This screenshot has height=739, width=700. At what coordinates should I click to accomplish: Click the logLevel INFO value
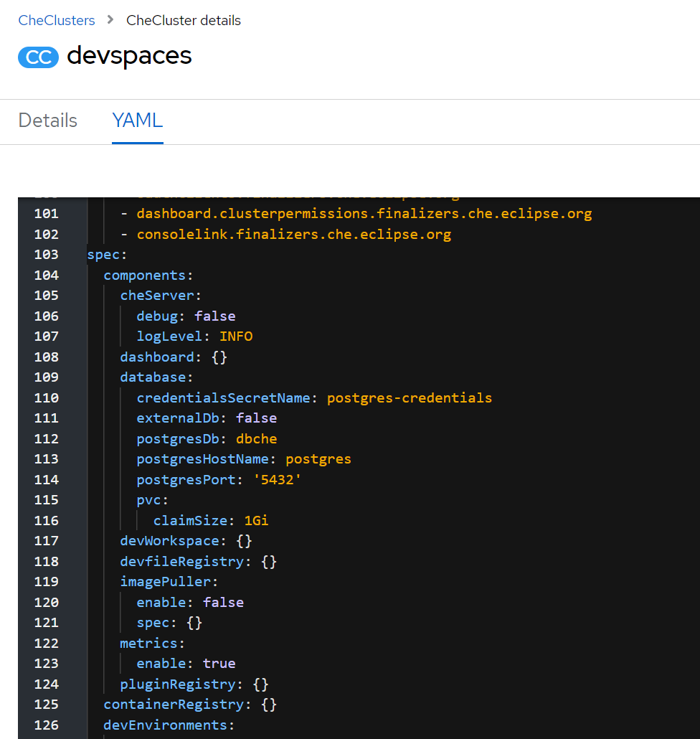coord(236,336)
